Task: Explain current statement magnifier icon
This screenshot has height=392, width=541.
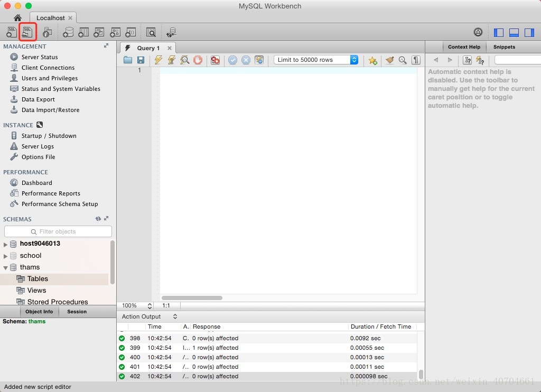Action: [184, 60]
